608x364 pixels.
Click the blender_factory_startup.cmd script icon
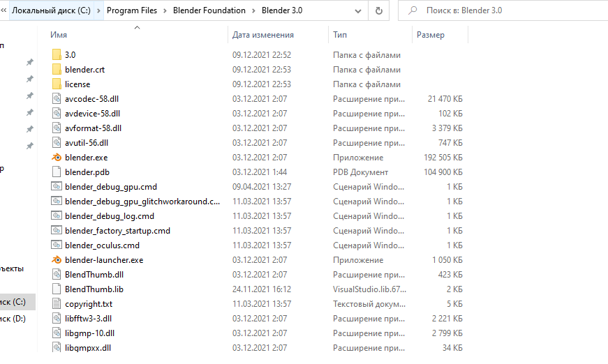coord(57,230)
